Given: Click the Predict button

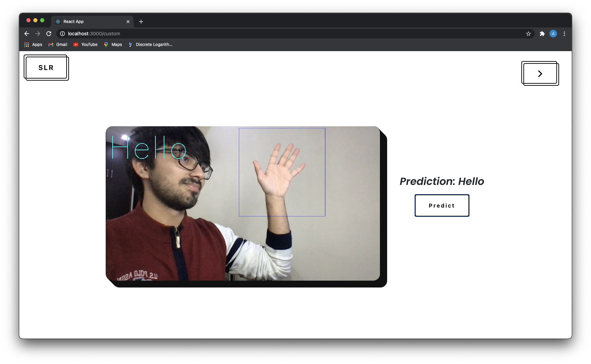Looking at the screenshot, I should coord(442,206).
